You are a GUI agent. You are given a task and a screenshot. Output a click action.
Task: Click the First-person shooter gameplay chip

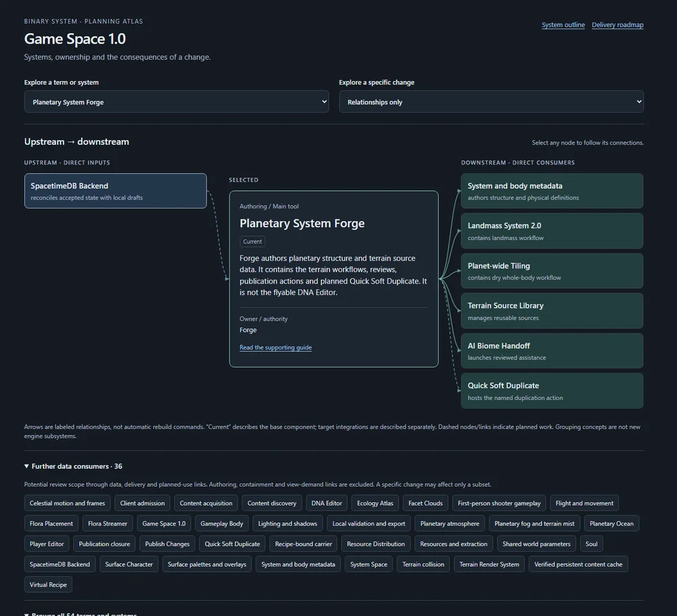pos(499,504)
